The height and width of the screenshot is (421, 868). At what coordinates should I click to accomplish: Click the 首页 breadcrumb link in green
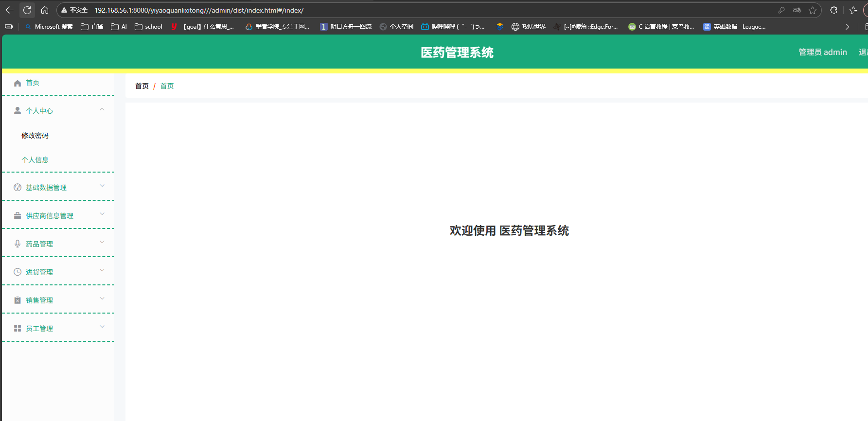(167, 86)
